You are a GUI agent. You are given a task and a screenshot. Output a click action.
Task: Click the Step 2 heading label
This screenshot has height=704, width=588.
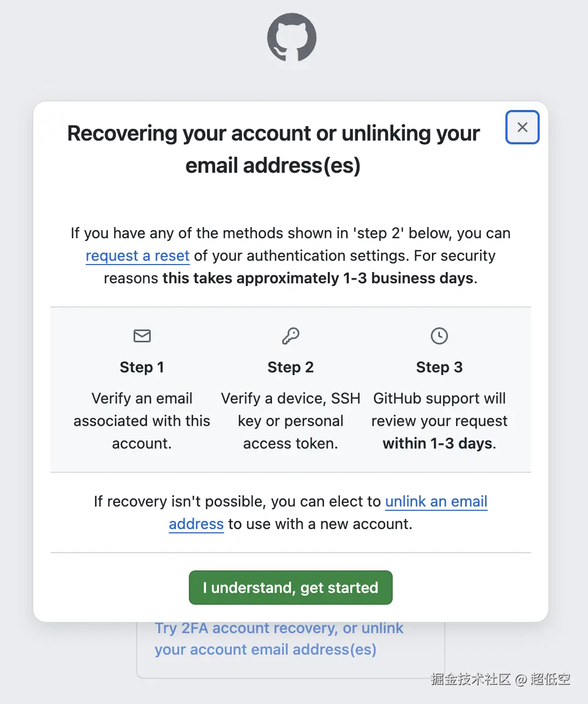tap(290, 367)
